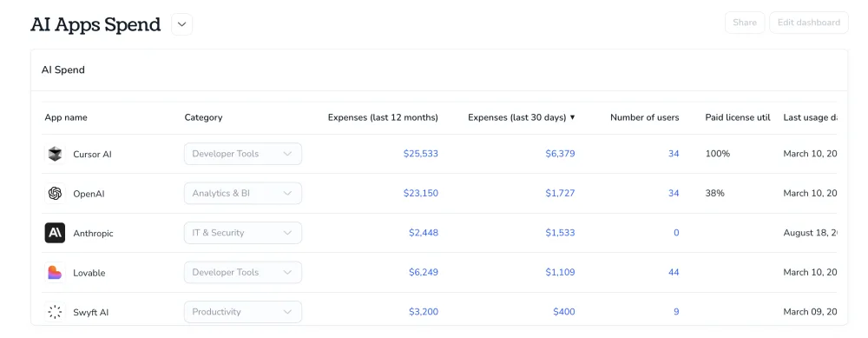
Task: Sort by Expenses (last 30 days) column
Action: tap(522, 117)
